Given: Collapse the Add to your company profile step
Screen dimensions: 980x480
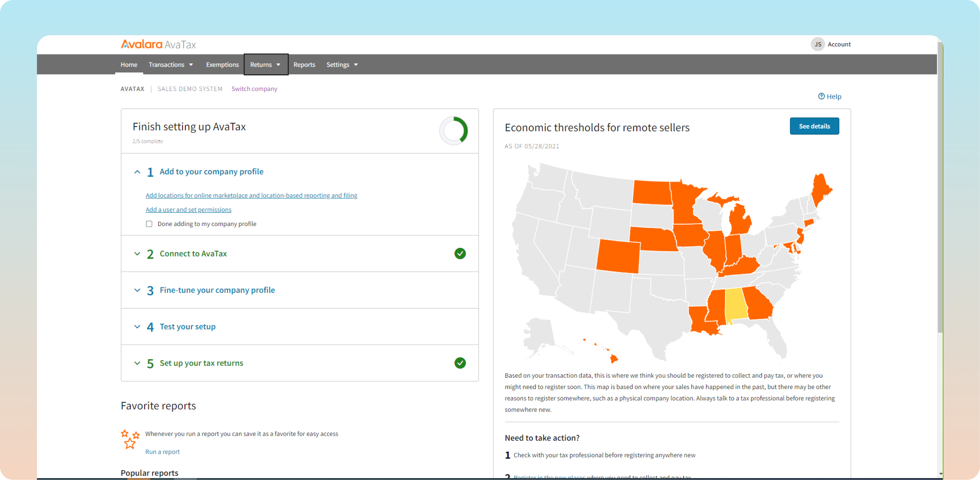Looking at the screenshot, I should (x=137, y=172).
